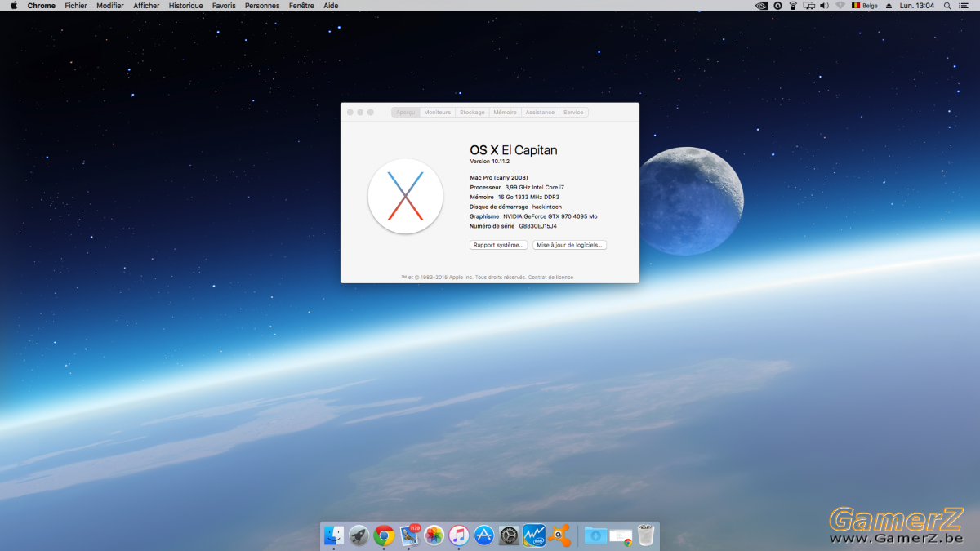
Task: Open the Photos app in dock
Action: pos(434,535)
